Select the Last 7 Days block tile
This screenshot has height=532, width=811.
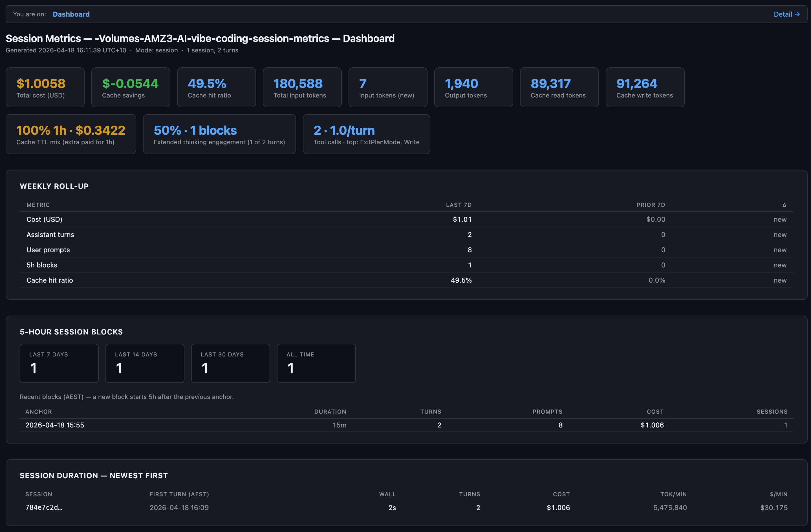click(x=59, y=363)
